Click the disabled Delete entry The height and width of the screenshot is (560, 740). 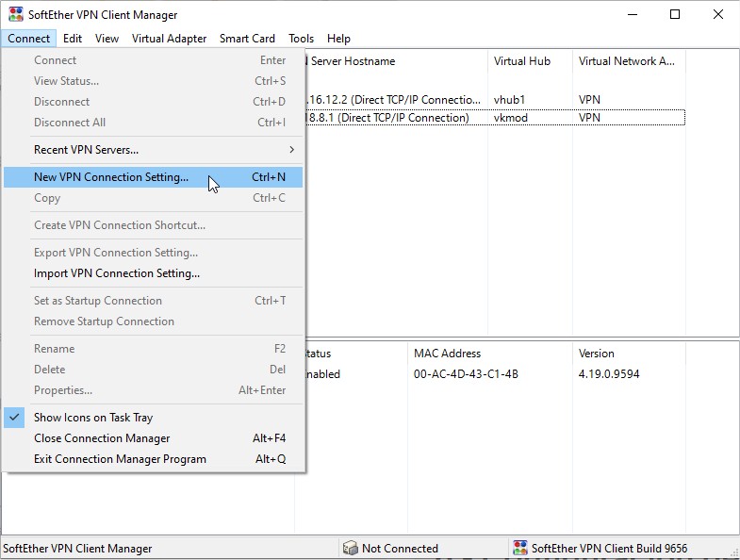coord(154,370)
